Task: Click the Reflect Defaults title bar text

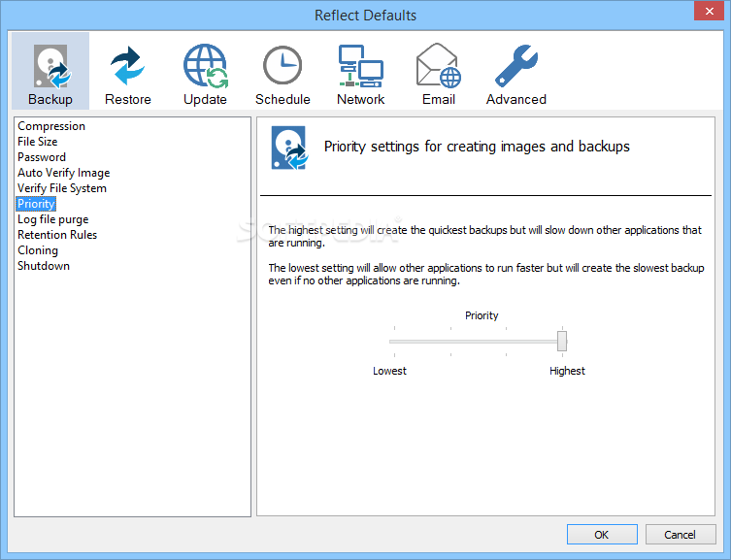Action: tap(365, 16)
